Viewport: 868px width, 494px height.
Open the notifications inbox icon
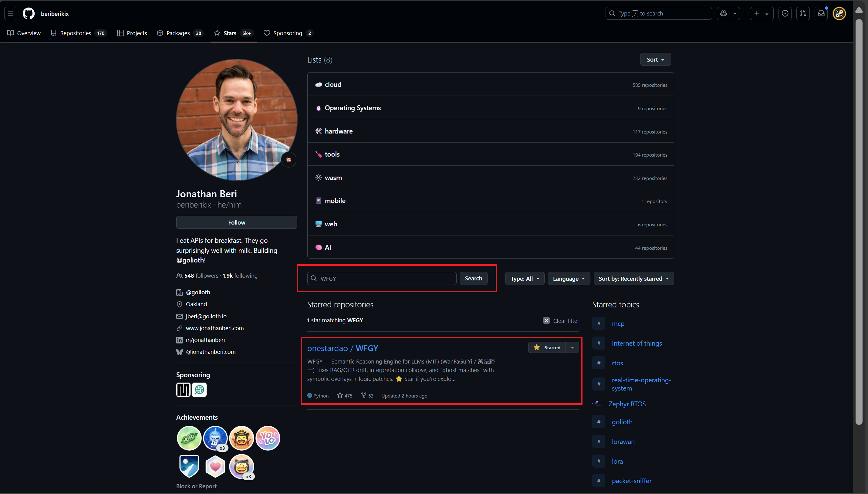point(821,14)
